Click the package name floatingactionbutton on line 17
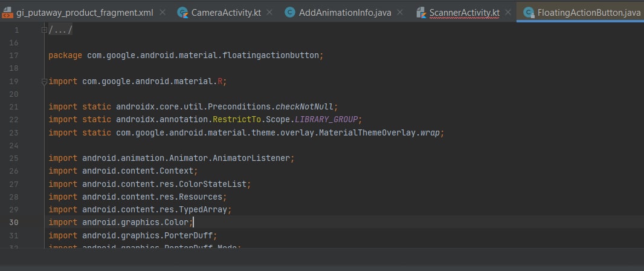Viewport: 644px width, 271px height. coord(270,56)
